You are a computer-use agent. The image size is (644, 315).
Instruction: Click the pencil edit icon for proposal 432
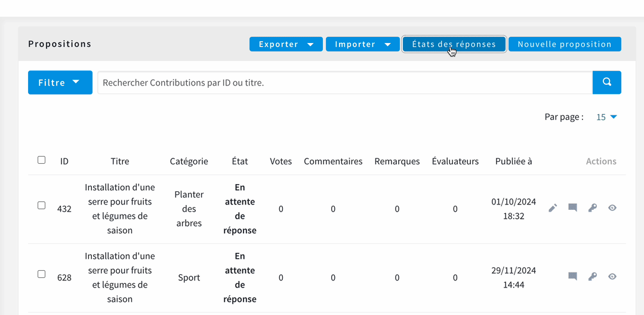click(x=553, y=208)
